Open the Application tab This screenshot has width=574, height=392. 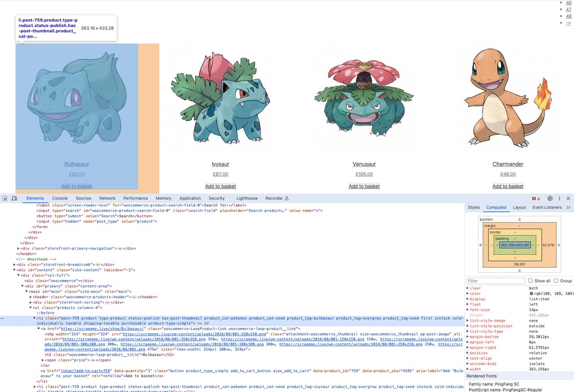click(190, 198)
